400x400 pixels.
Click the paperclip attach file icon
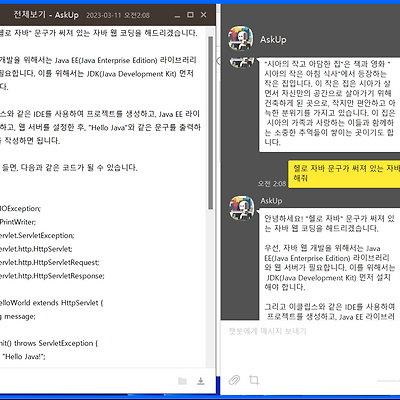coord(234,380)
